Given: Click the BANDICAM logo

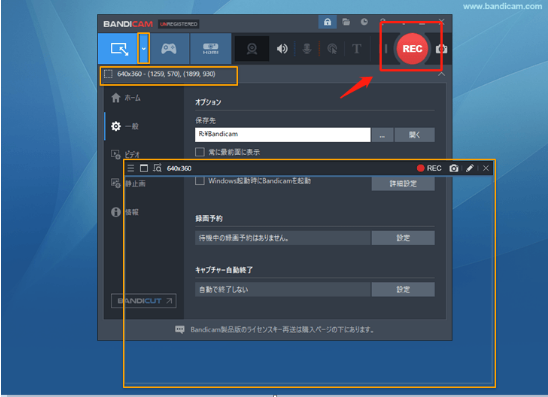Looking at the screenshot, I should coord(128,24).
